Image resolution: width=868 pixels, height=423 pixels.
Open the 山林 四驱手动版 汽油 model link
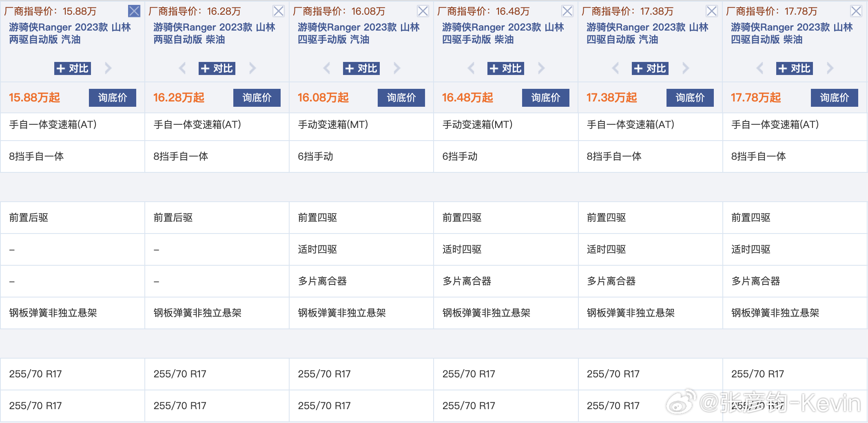(x=359, y=33)
